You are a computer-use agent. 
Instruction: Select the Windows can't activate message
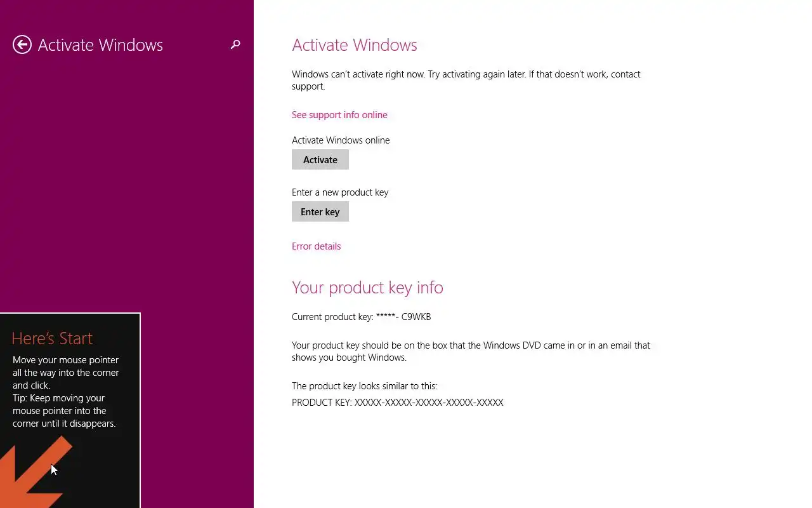pyautogui.click(x=466, y=80)
